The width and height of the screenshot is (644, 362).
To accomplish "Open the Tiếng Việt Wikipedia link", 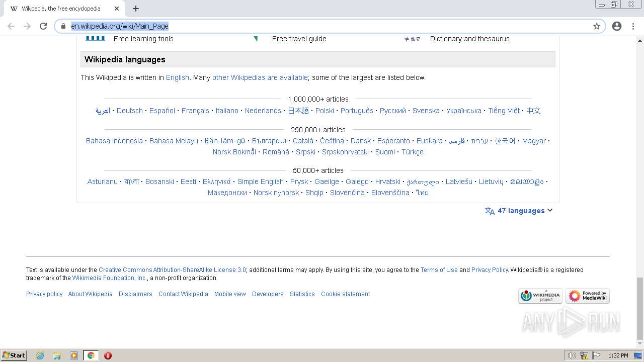I will 504,111.
